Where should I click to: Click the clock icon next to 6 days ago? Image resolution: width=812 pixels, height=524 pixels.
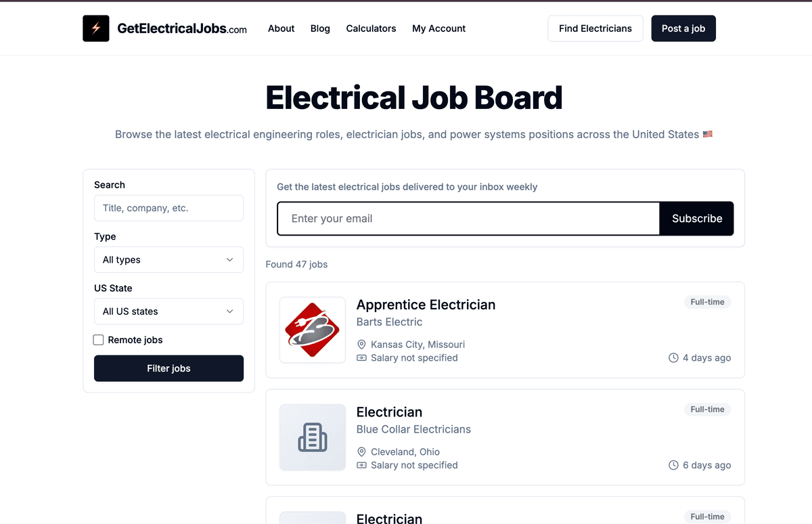673,465
